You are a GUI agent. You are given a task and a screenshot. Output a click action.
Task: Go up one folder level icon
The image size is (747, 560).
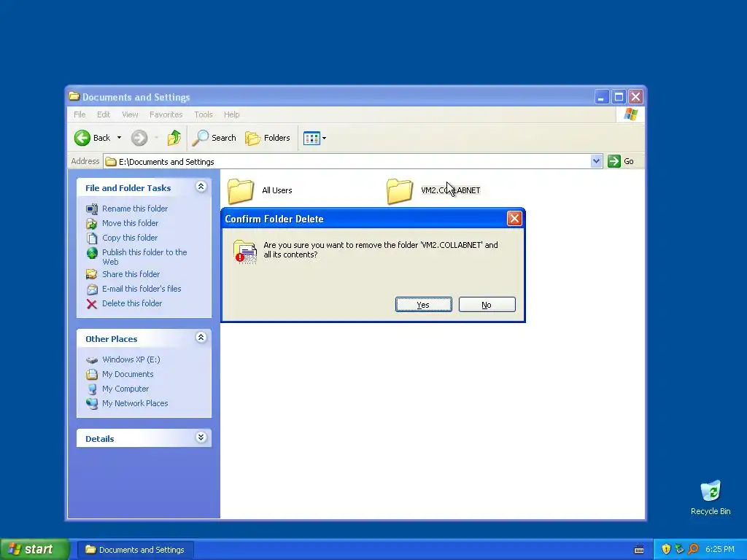[x=174, y=138]
